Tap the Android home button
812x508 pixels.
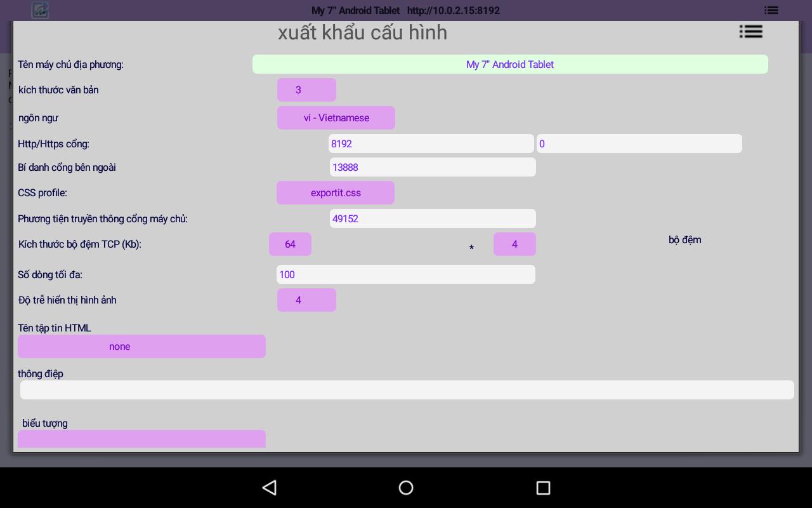406,488
